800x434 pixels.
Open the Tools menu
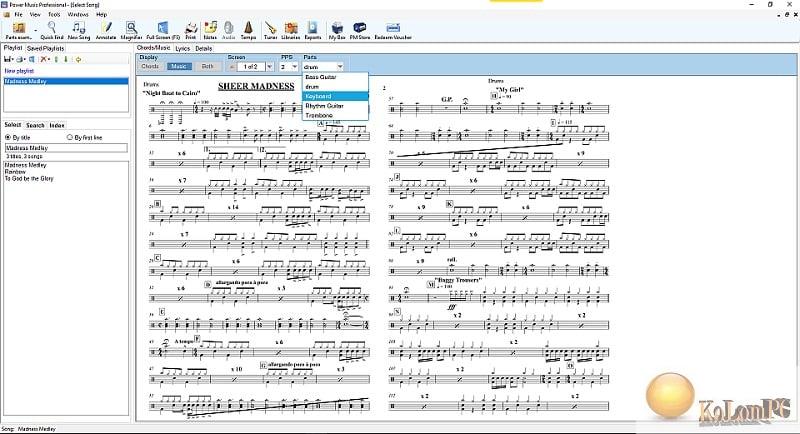54,15
